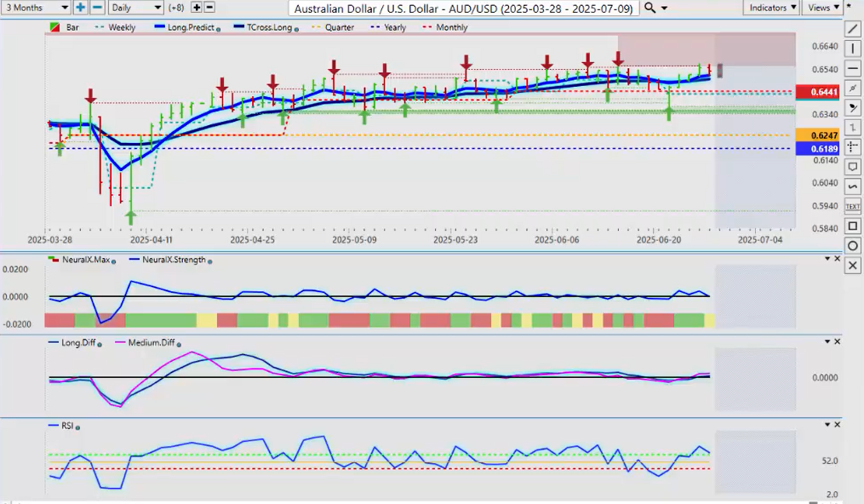Close the NeuralX.Strength indicator panel
This screenshot has width=864, height=504.
838,259
